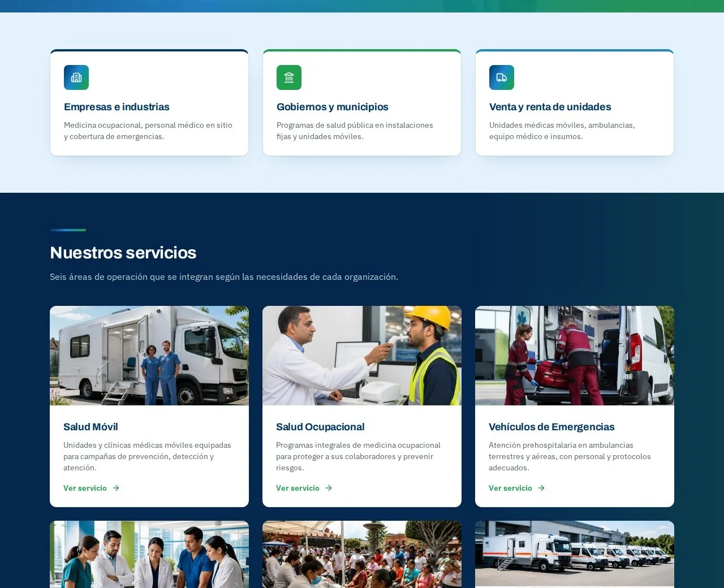Click the arrow icon beside Salud Móvil's Ver servicio

click(x=116, y=488)
